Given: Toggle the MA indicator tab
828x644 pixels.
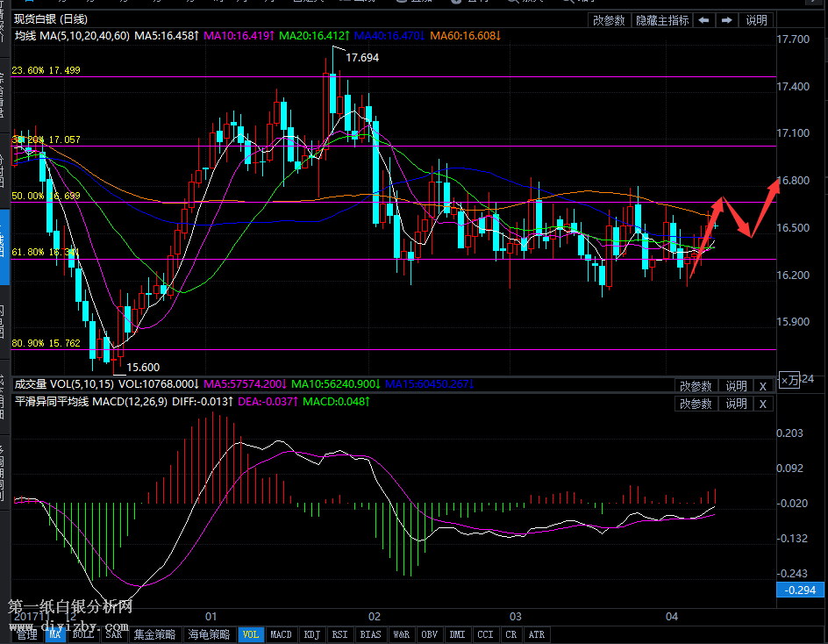Looking at the screenshot, I should pos(55,634).
